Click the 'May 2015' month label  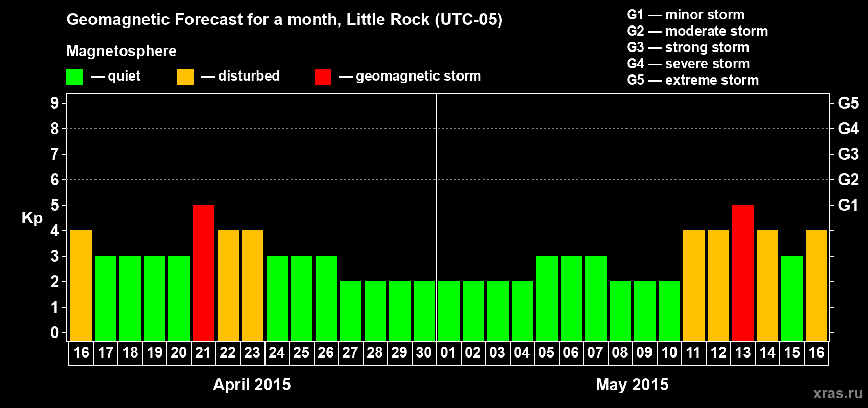632,384
